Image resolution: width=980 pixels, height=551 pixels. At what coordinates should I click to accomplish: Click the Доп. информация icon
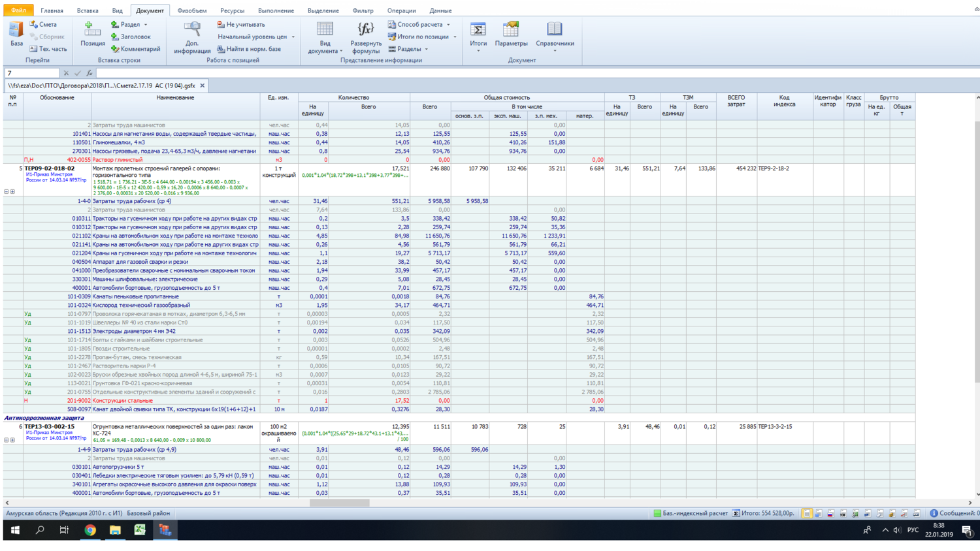(x=192, y=37)
